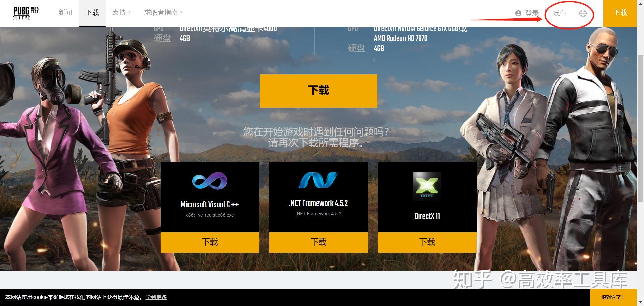The height and width of the screenshot is (306, 644).
Task: Click external-link icon next to 求职者指南
Action: click(181, 13)
